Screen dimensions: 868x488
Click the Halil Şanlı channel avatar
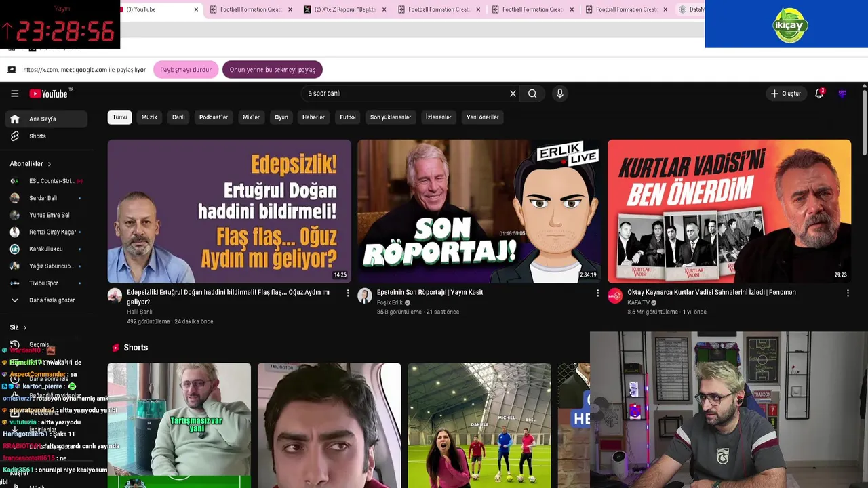tap(115, 296)
